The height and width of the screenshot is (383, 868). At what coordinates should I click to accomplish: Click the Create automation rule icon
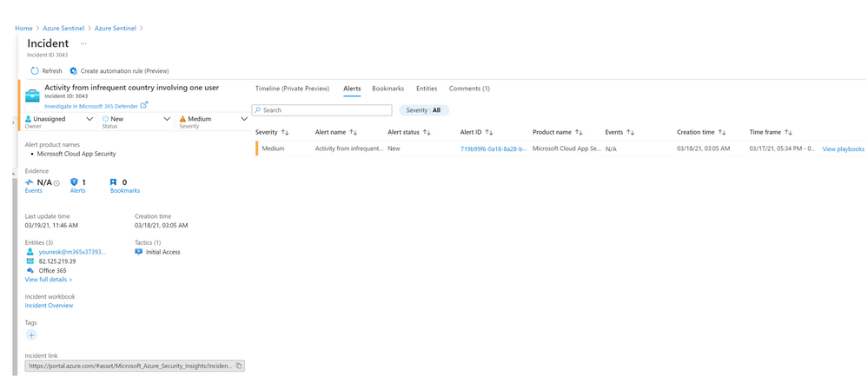[x=73, y=71]
